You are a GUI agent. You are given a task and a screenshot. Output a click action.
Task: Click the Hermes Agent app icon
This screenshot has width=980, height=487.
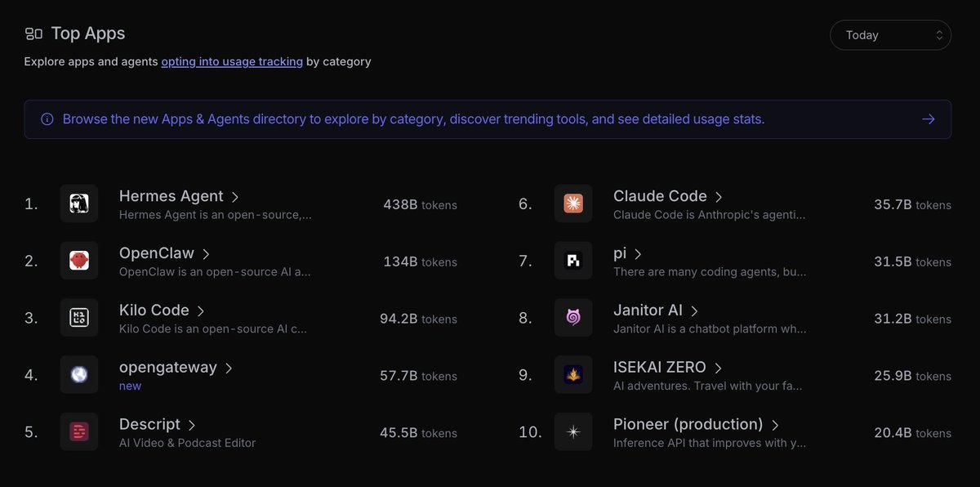tap(79, 203)
